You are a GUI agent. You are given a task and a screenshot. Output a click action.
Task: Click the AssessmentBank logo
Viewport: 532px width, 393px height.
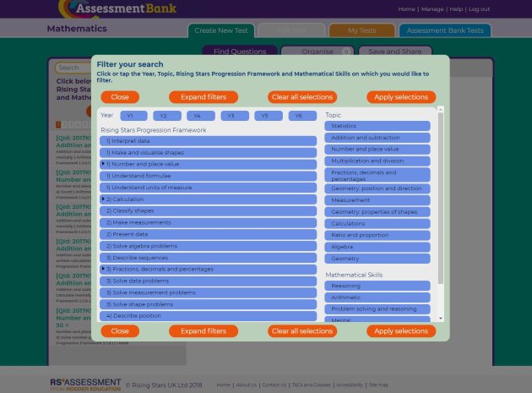pyautogui.click(x=117, y=8)
